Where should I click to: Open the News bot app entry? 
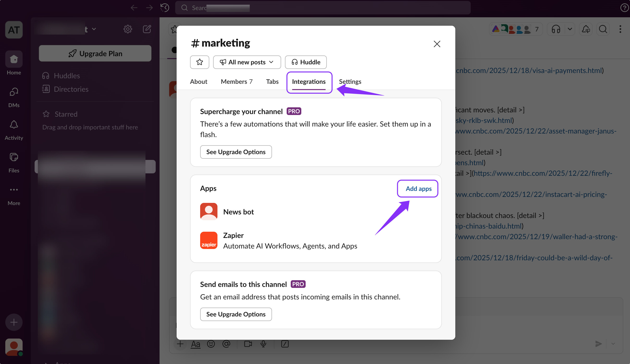coord(238,212)
